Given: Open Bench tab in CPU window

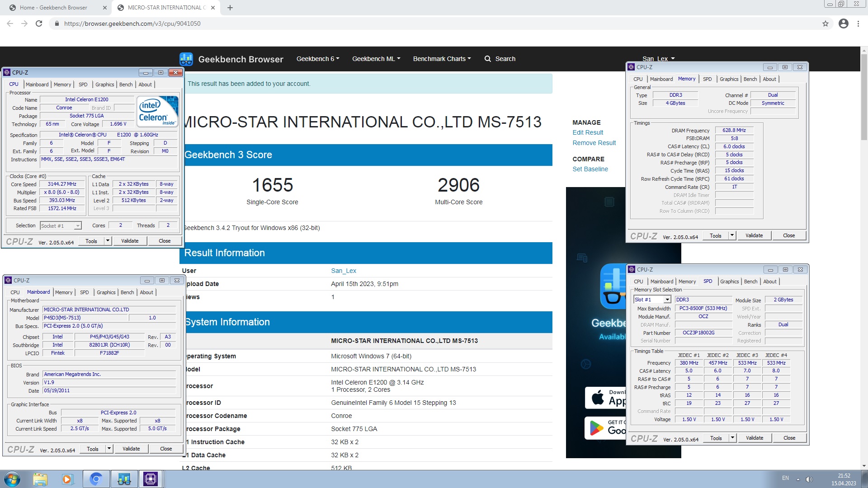Looking at the screenshot, I should click(x=126, y=84).
